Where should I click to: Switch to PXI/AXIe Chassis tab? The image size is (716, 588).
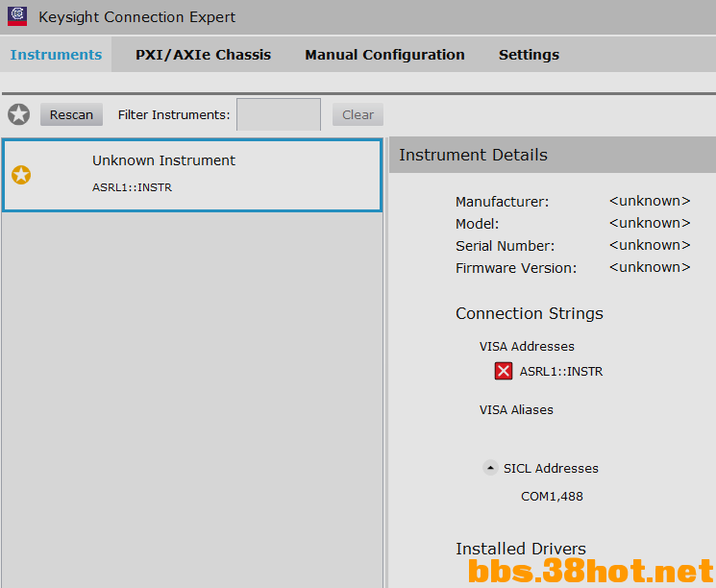203,55
